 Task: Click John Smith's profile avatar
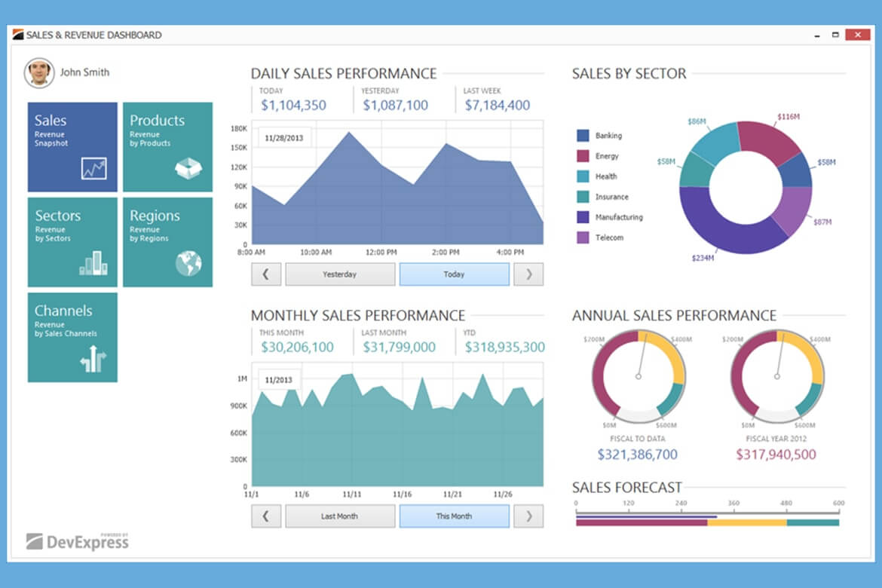(39, 73)
